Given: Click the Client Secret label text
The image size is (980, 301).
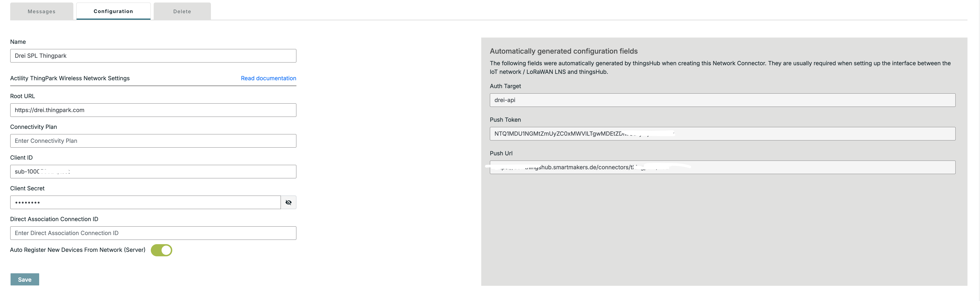Looking at the screenshot, I should [27, 189].
